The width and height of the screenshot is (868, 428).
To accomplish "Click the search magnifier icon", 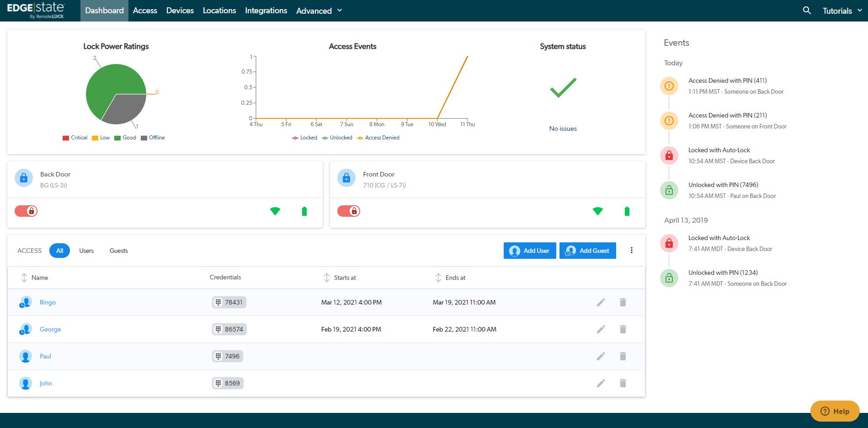I will click(807, 11).
